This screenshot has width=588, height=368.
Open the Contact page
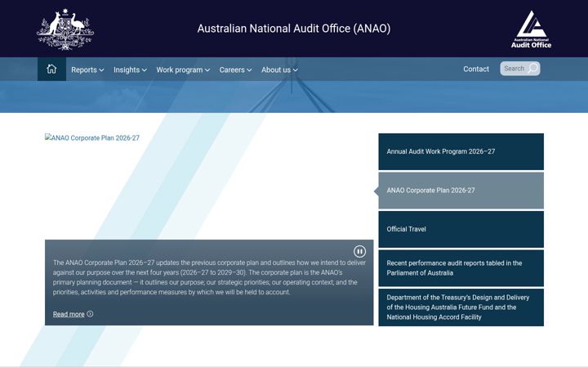click(x=476, y=69)
